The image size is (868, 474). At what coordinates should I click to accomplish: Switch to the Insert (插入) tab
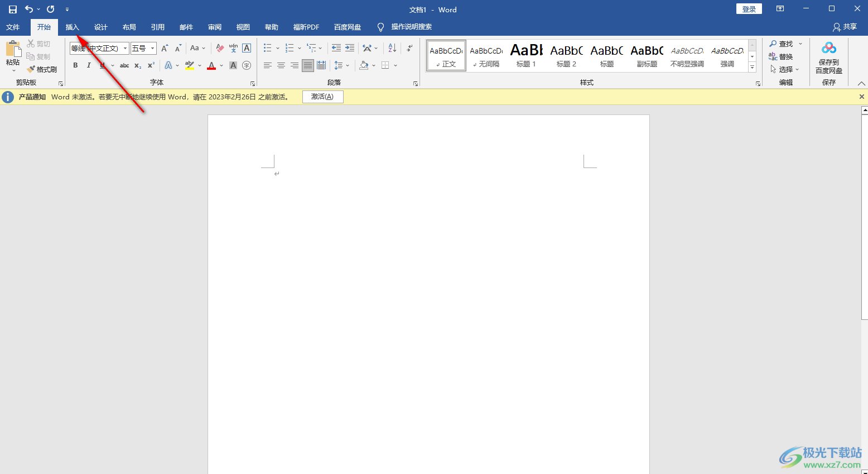[73, 27]
